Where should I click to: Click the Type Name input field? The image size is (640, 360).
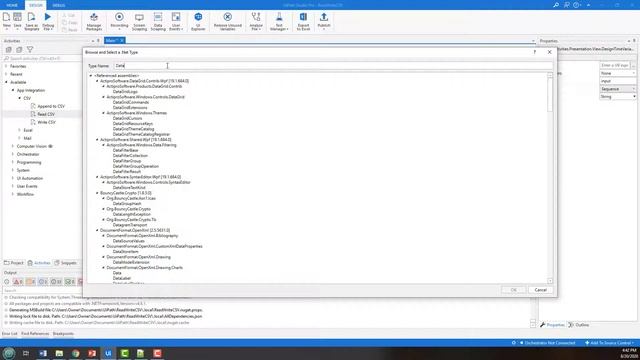[x=333, y=66]
